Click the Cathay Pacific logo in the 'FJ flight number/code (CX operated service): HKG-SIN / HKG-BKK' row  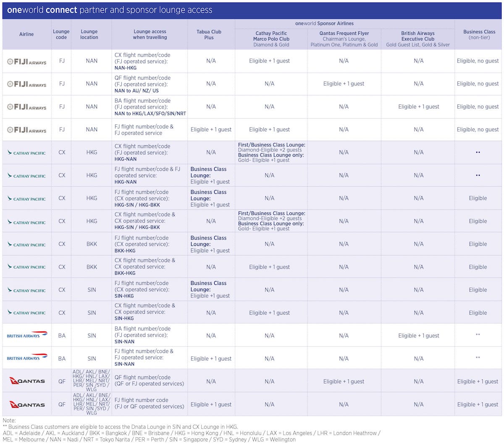[26, 198]
